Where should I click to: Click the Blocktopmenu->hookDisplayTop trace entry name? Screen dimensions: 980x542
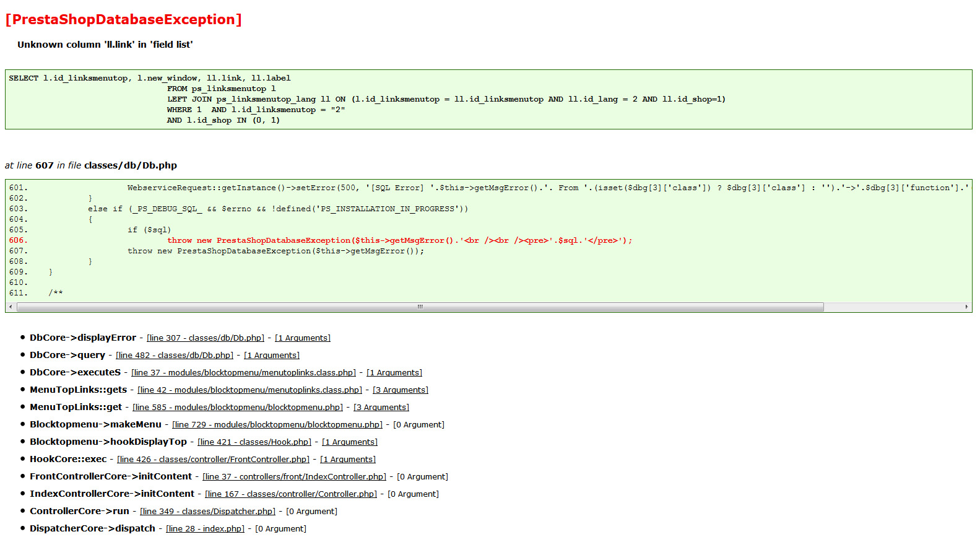coord(108,442)
